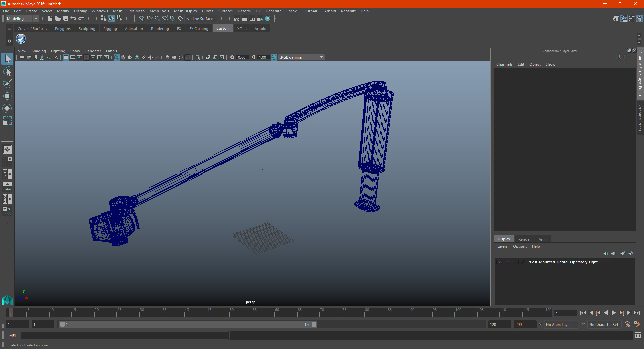Choose the Paint Selection tool
Screen dimensions: 644x349
tap(7, 84)
